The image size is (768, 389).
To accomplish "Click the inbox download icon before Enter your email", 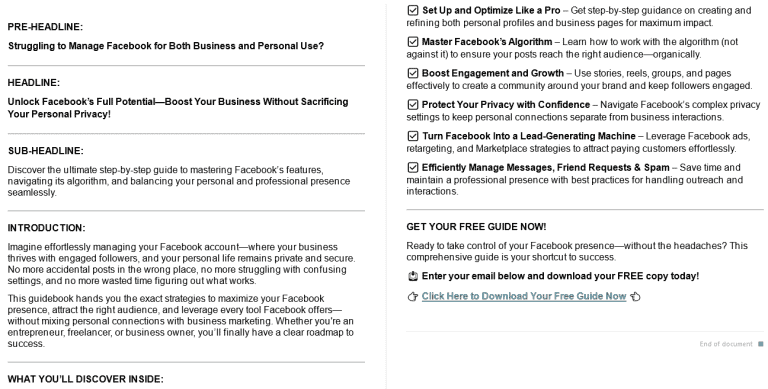I will point(412,276).
